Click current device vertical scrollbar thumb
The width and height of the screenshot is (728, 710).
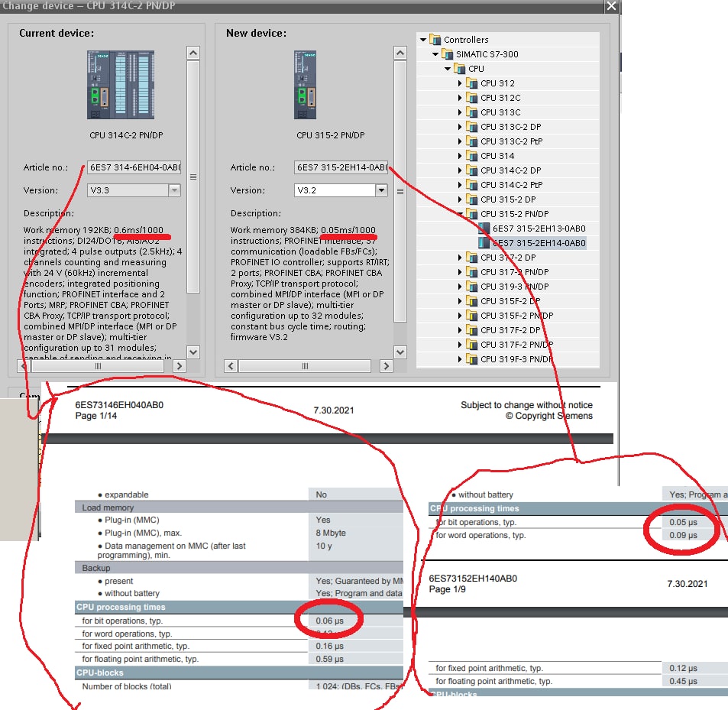click(x=193, y=177)
